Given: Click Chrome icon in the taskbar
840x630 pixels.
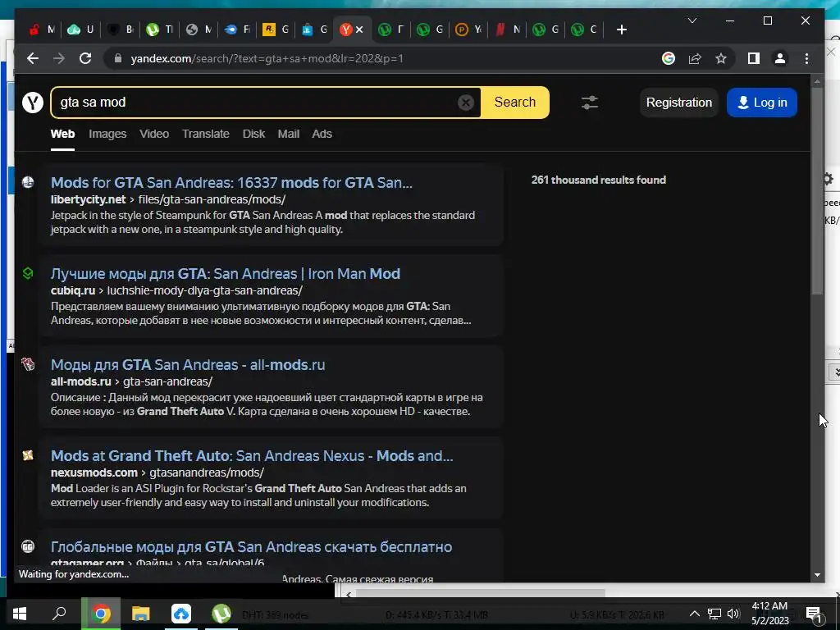Looking at the screenshot, I should pyautogui.click(x=101, y=614).
